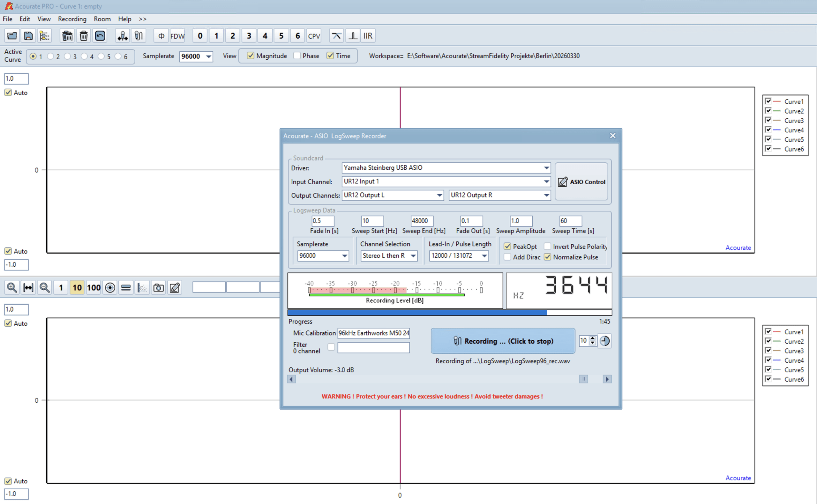Screen dimensions: 817x504
Task: Click the undo arrow toolbar icon
Action: [100, 36]
